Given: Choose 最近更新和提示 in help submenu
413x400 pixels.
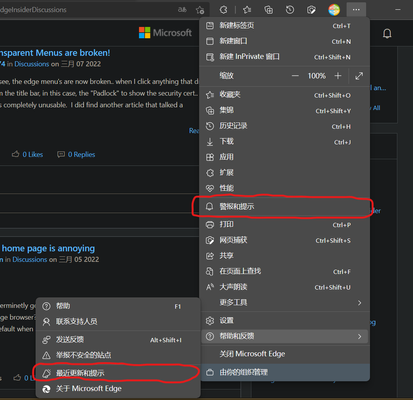Looking at the screenshot, I should [118, 373].
